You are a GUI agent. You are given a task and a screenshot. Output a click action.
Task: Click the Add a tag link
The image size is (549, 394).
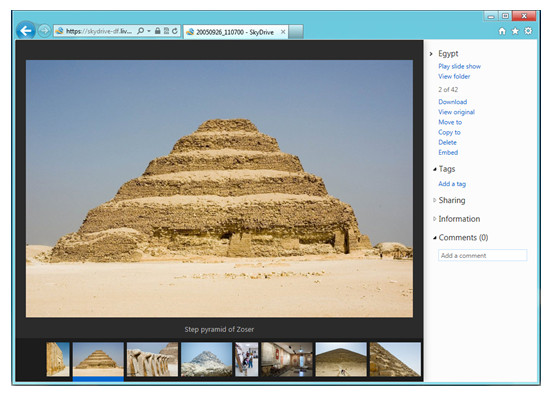point(452,184)
